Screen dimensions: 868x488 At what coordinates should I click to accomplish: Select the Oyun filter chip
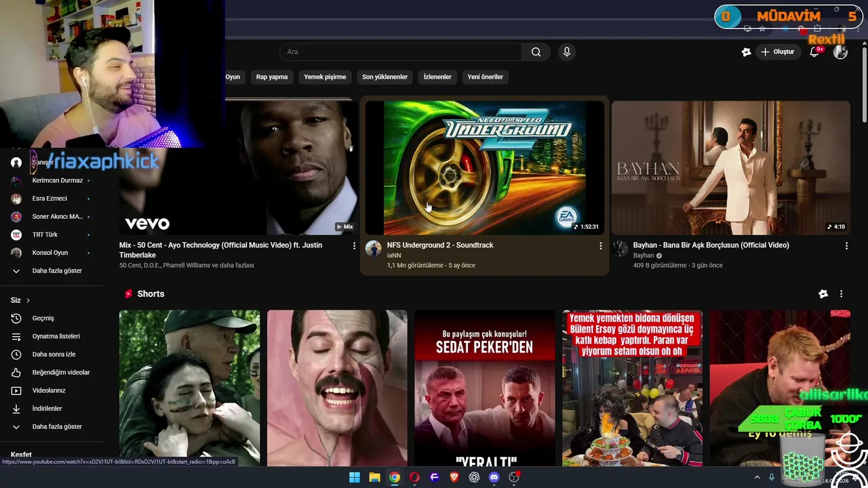click(x=233, y=77)
